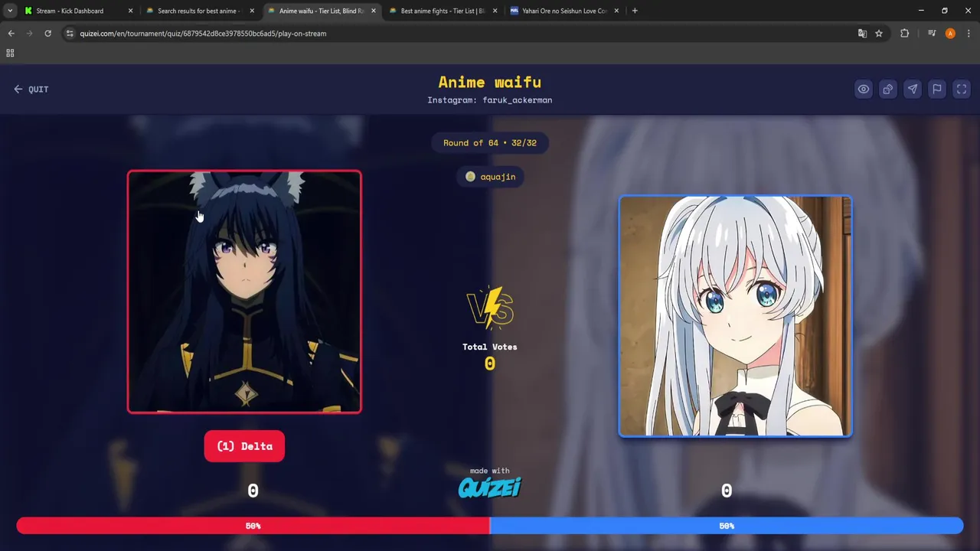Toggle the fullscreen icon in quiz header

tap(962, 89)
